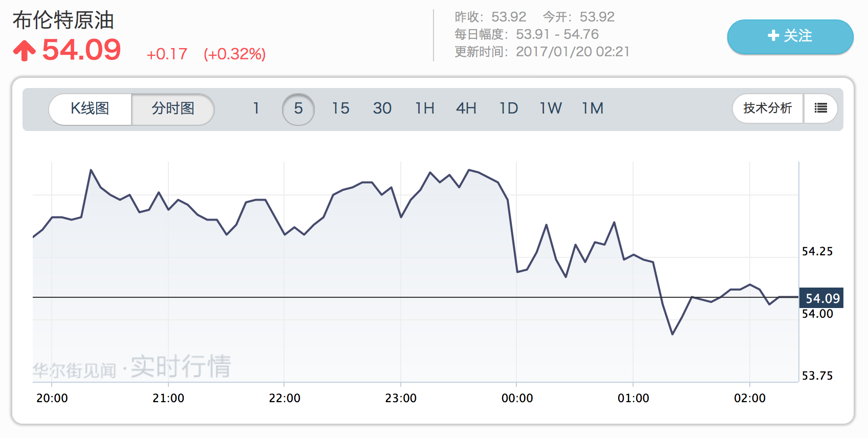868x438 pixels.
Task: Select the 5 minute interval
Action: [x=298, y=108]
